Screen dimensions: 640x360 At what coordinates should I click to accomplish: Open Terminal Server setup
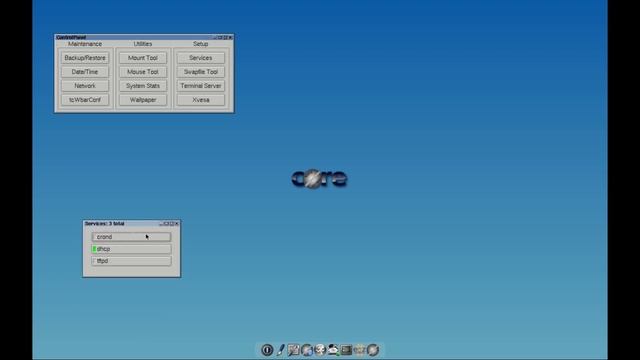pos(201,86)
